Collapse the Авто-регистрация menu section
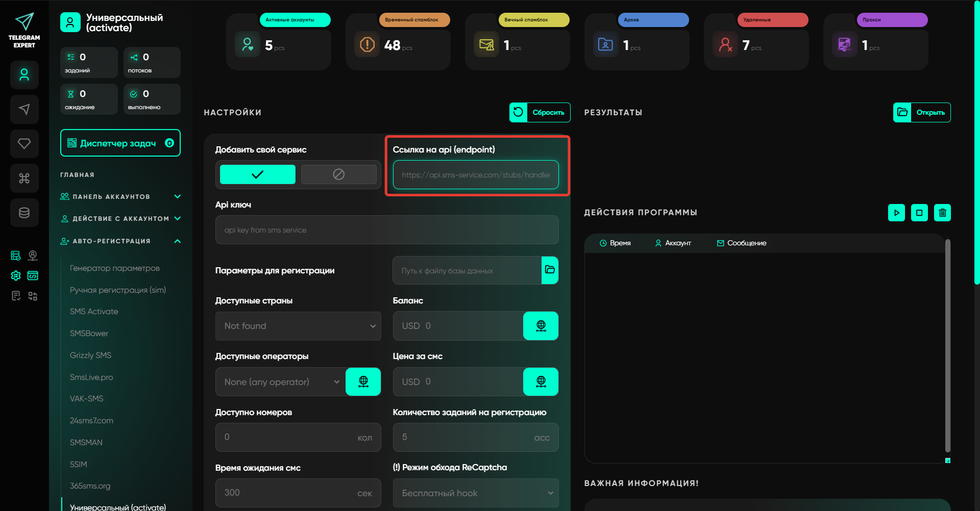980x511 pixels. point(177,241)
